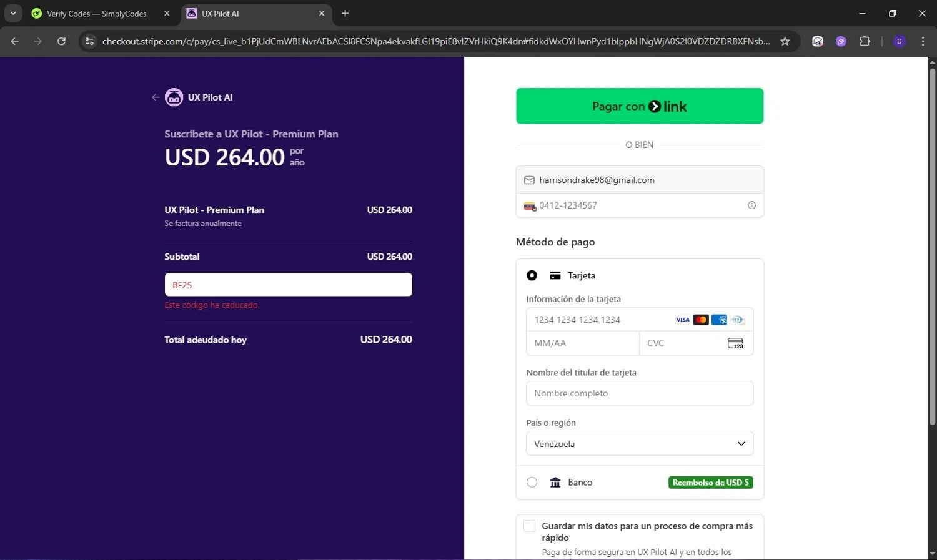
Task: Click the scrollbar down arrow
Action: coord(932,554)
